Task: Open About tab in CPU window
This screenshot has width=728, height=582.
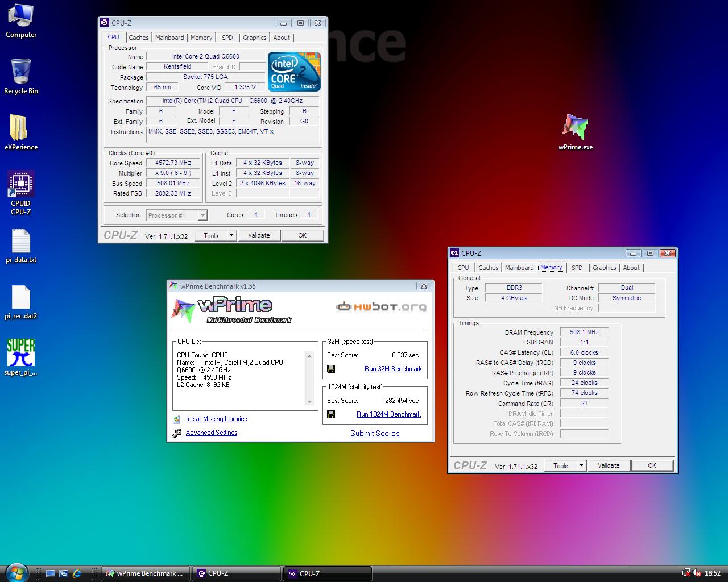Action: pos(282,38)
